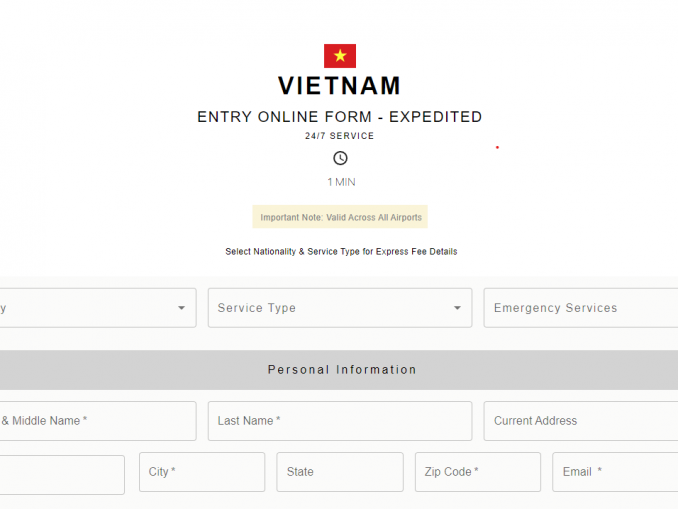Select the Current Address input

(x=580, y=421)
